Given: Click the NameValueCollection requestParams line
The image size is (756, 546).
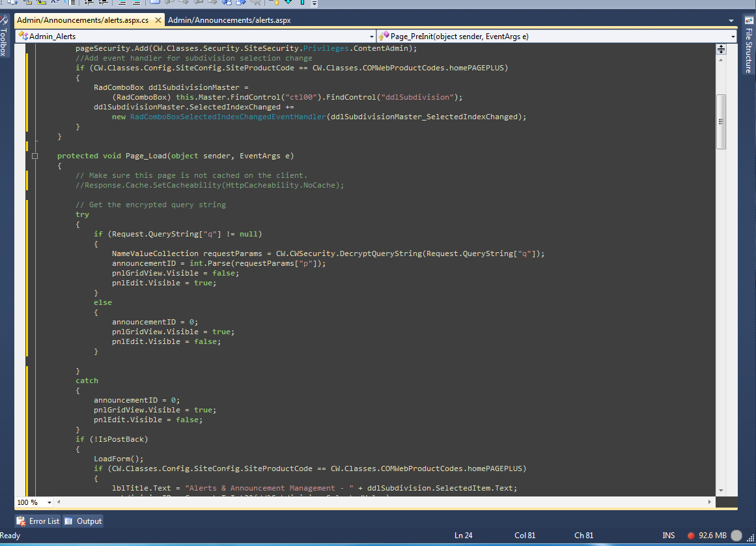Looking at the screenshot, I should [x=328, y=253].
